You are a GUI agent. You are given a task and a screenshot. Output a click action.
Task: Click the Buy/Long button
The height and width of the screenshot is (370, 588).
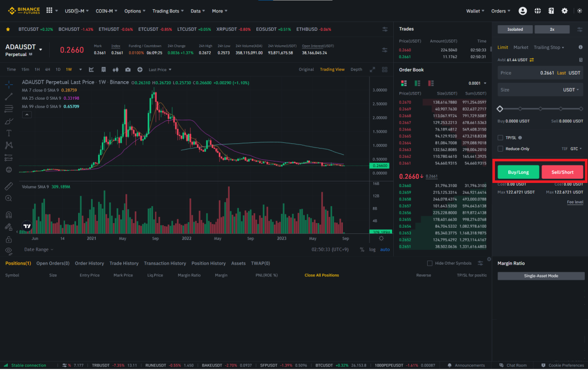pos(518,172)
